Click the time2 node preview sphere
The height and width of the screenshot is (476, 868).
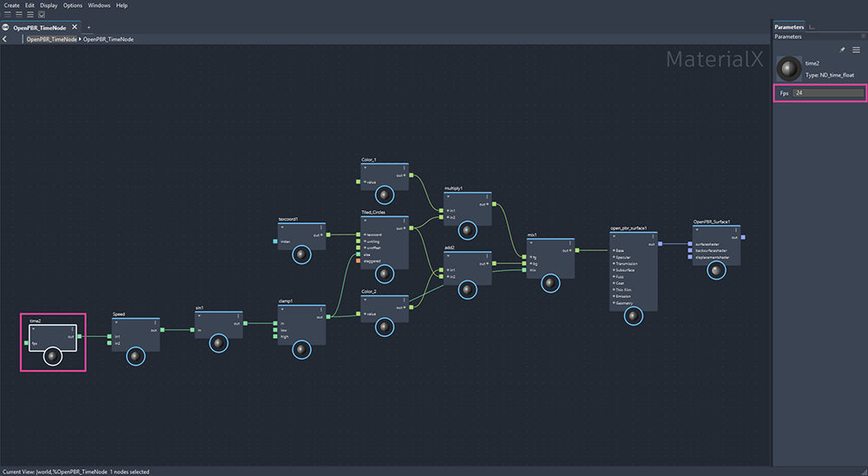point(53,356)
